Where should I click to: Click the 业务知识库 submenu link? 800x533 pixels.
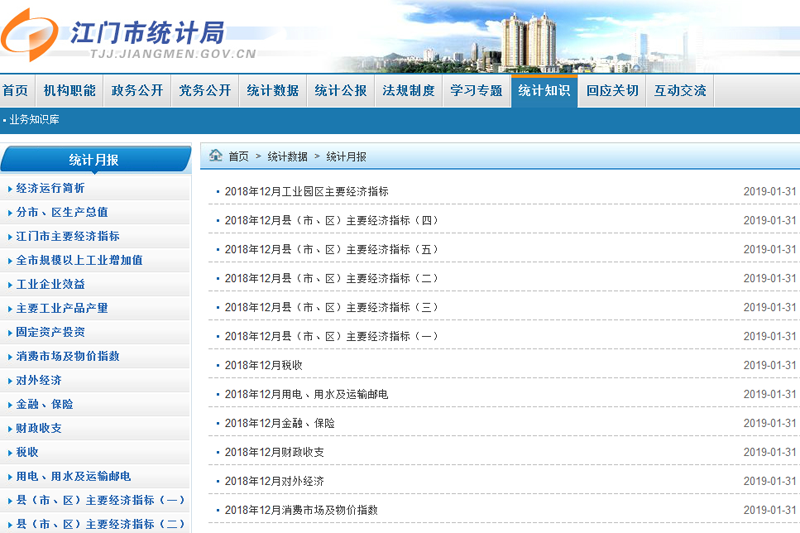point(34,120)
